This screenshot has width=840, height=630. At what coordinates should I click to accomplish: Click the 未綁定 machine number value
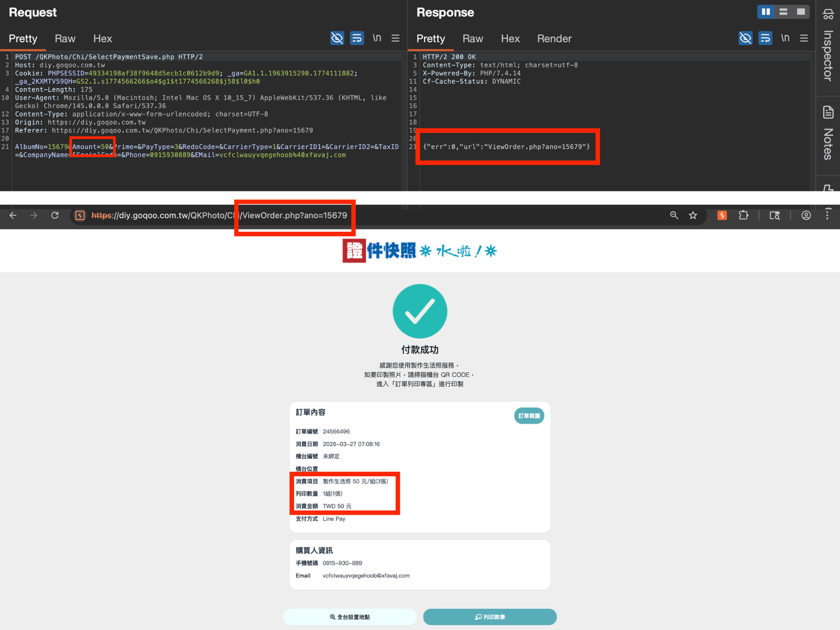331,457
